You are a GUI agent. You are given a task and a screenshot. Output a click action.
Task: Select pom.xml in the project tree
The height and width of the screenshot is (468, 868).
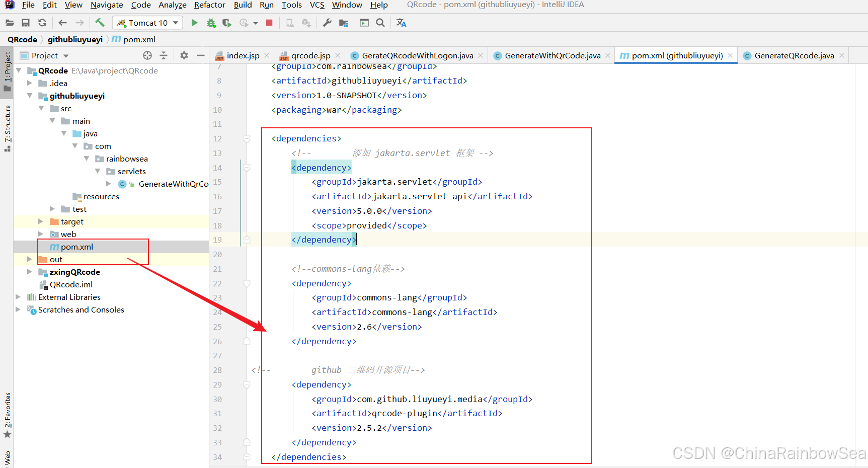tap(76, 247)
